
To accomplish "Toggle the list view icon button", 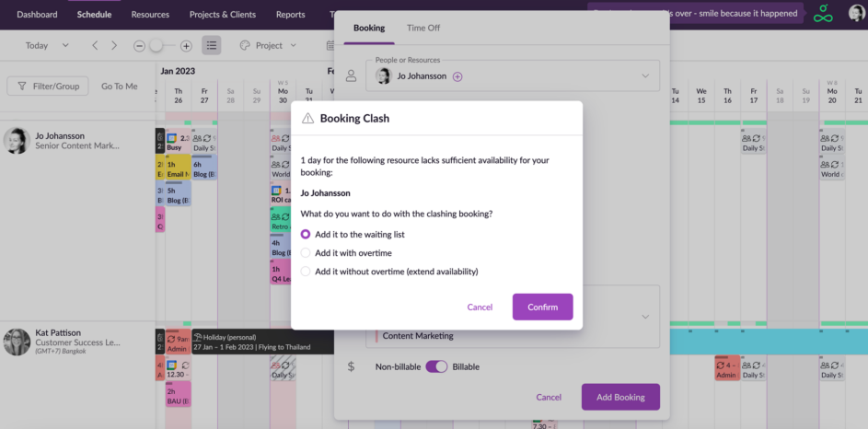I will click(212, 45).
